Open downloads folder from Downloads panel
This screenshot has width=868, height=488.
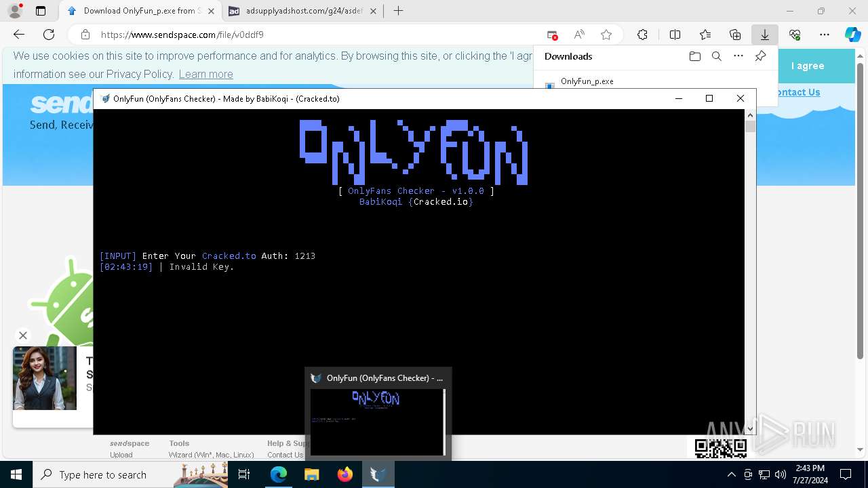[x=694, y=56]
